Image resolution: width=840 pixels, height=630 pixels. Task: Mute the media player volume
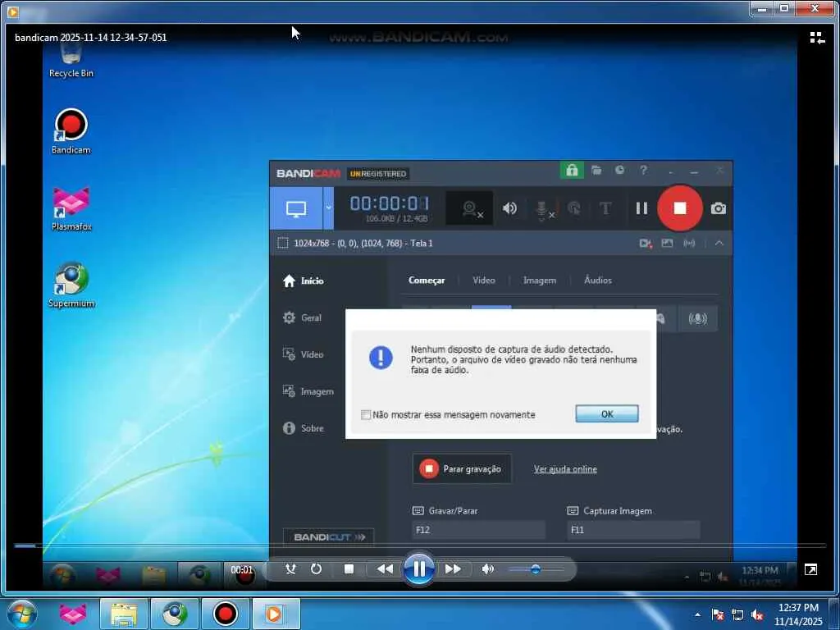pos(487,569)
